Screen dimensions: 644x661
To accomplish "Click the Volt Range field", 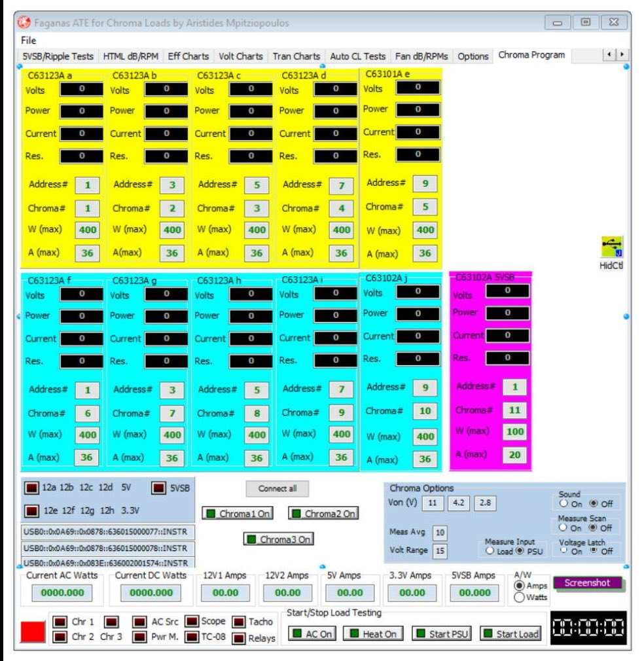I will point(440,550).
